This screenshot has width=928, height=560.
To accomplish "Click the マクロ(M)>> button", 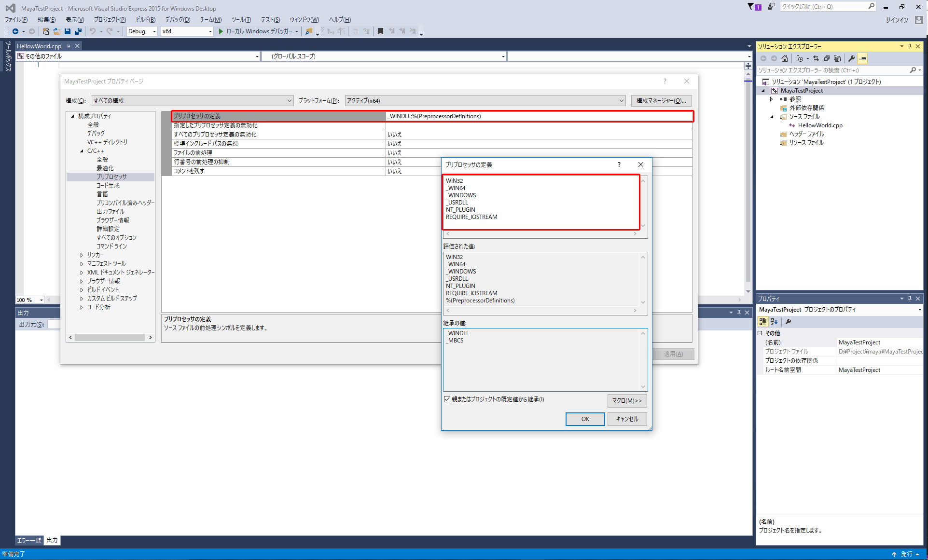I will tap(627, 400).
